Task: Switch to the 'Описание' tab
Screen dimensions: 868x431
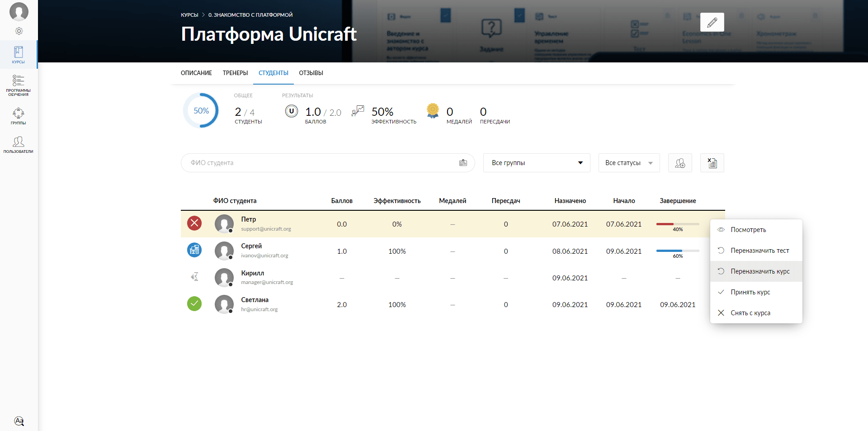Action: click(x=196, y=73)
